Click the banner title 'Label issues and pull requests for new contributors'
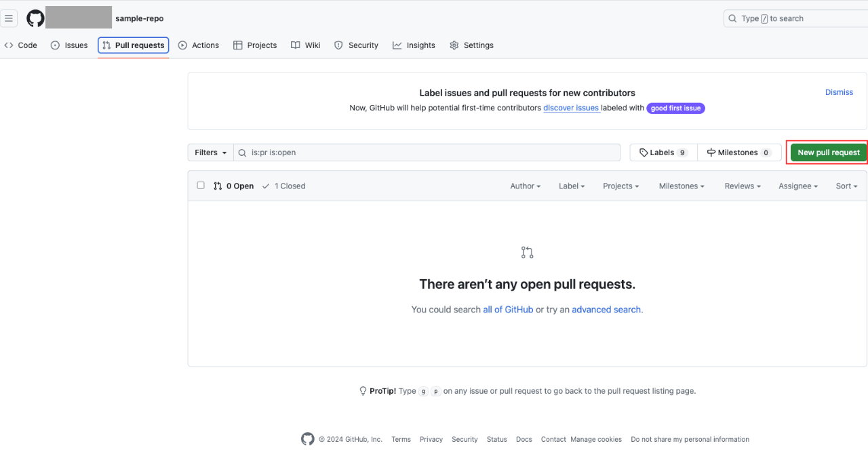The height and width of the screenshot is (454, 868). pos(528,93)
